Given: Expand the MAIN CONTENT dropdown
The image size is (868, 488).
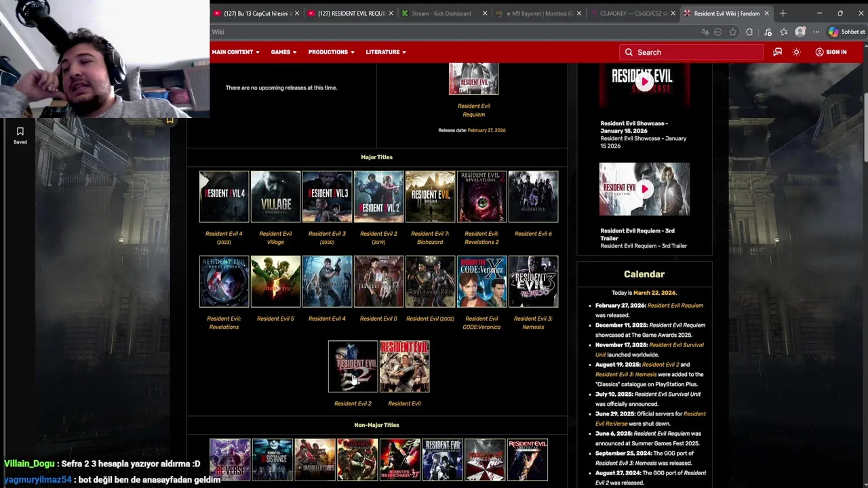Looking at the screenshot, I should pos(235,52).
